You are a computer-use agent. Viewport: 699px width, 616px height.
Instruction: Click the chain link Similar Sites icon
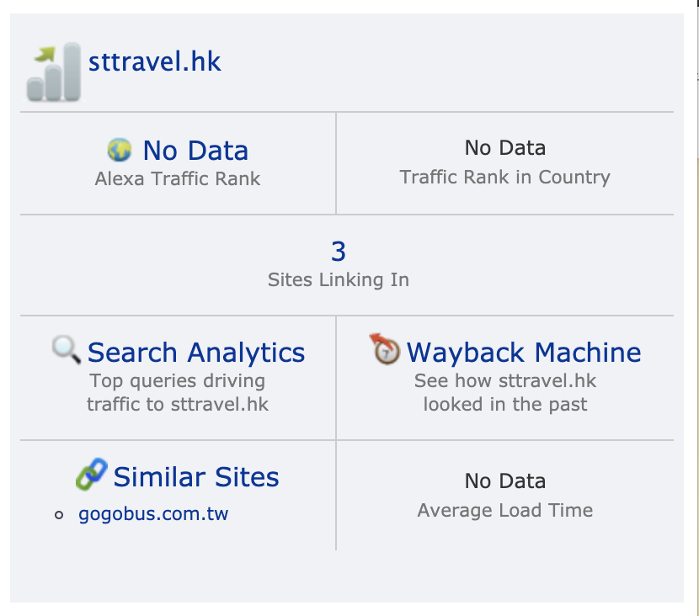click(92, 475)
